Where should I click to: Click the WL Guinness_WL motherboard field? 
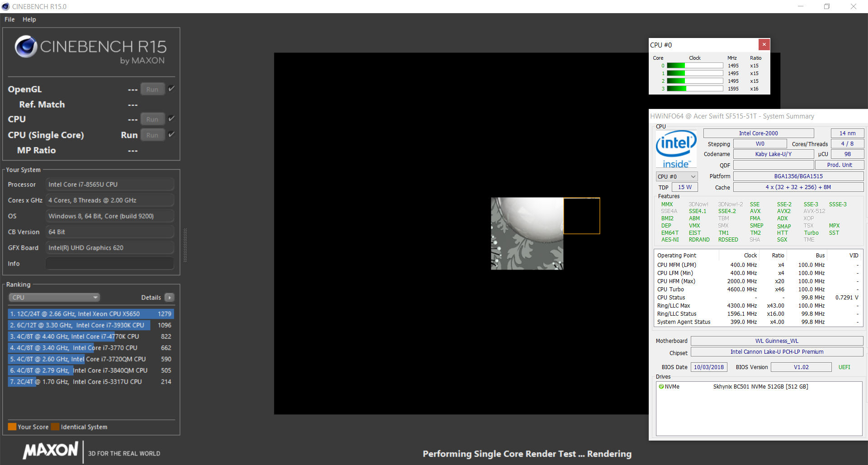[x=777, y=341]
